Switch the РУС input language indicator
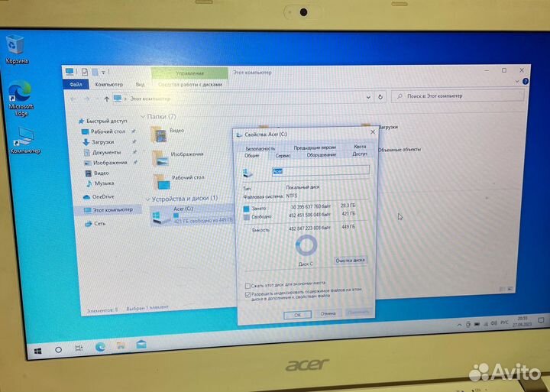 504,322
